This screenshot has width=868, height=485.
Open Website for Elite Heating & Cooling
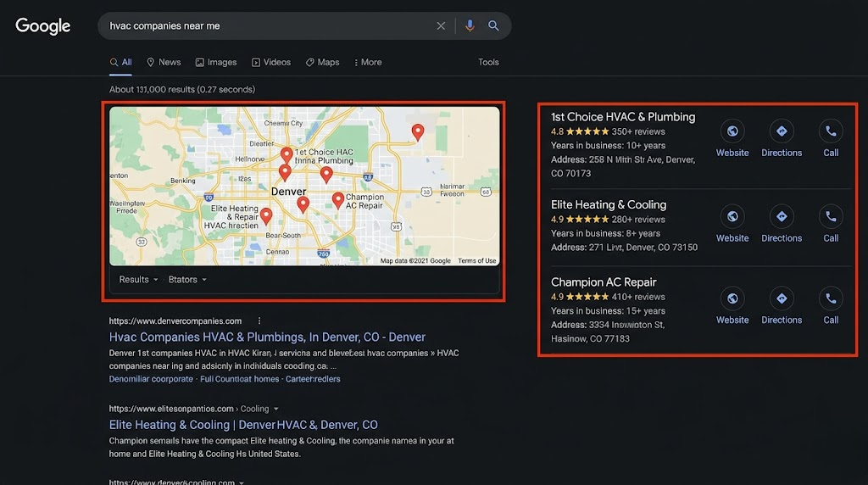[x=732, y=225]
